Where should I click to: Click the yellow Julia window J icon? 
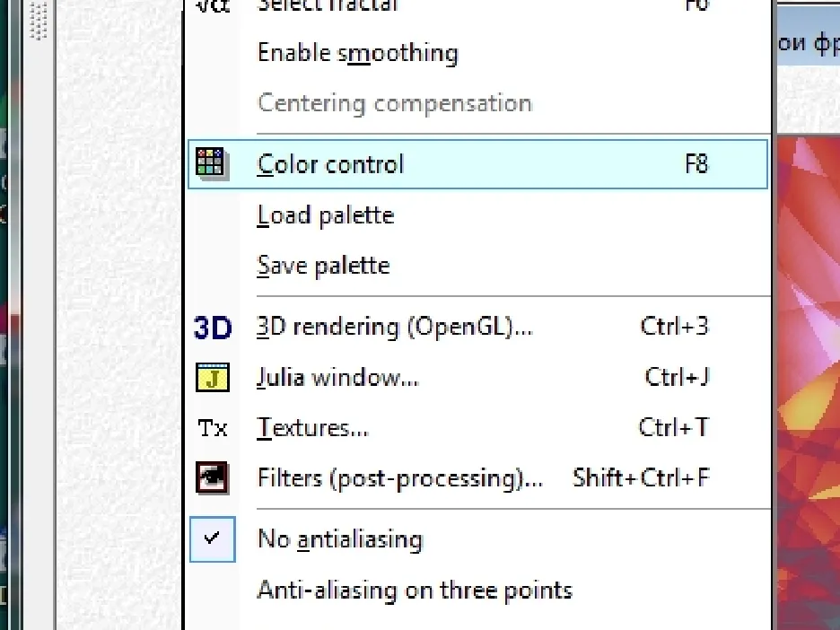point(212,377)
